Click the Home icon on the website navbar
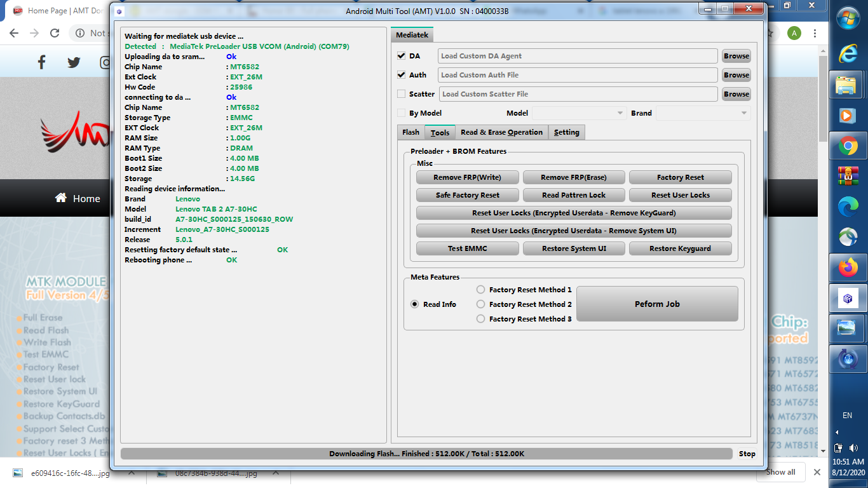 (x=61, y=198)
